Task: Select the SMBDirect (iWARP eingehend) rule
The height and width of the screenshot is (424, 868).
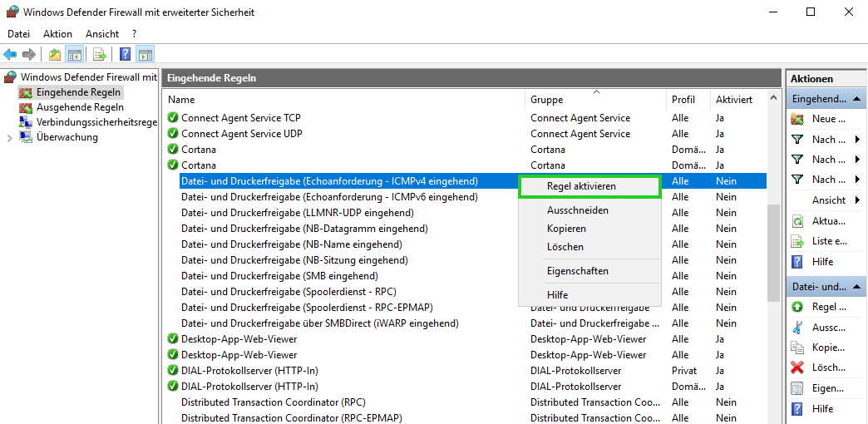Action: [320, 323]
